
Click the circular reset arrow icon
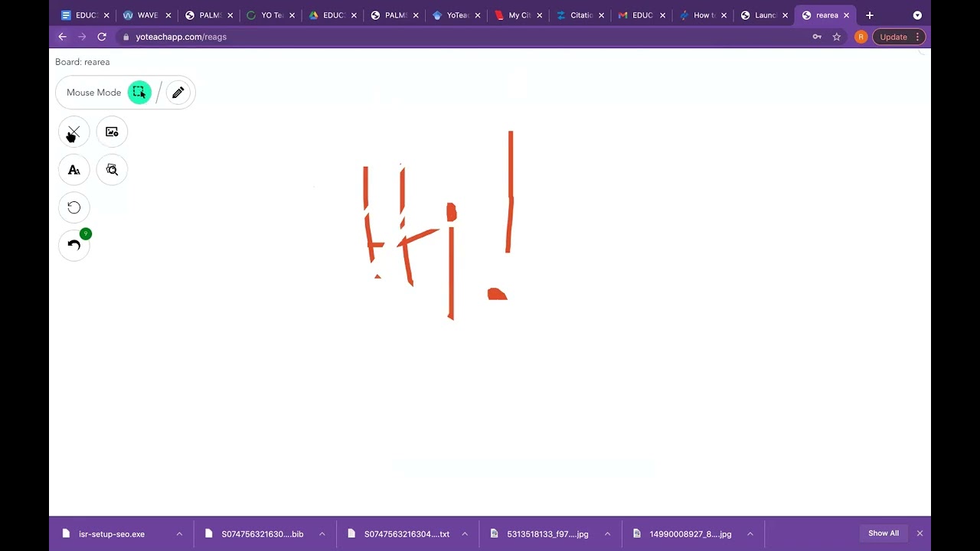[x=73, y=207]
